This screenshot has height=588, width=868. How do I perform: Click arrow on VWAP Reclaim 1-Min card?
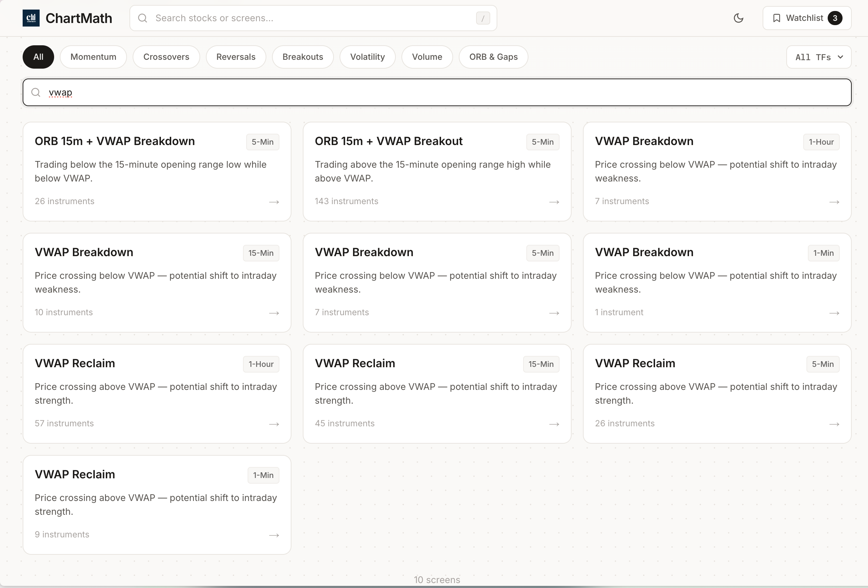tap(274, 535)
